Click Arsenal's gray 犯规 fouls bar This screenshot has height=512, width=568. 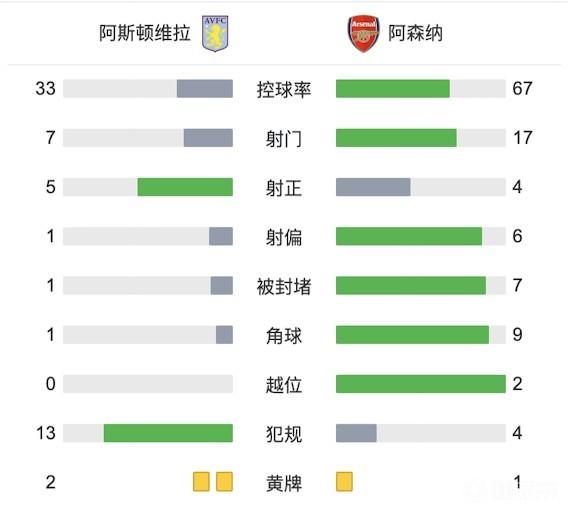[x=356, y=433]
